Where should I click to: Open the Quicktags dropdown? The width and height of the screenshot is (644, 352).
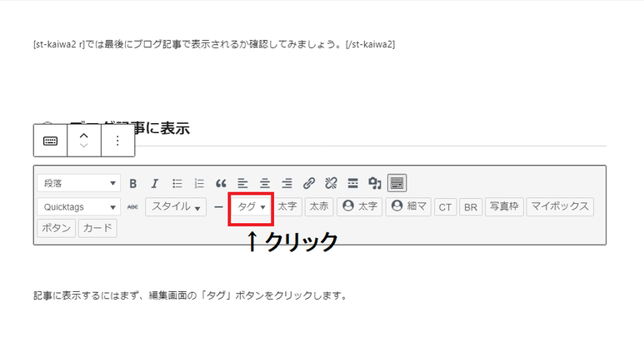point(78,206)
